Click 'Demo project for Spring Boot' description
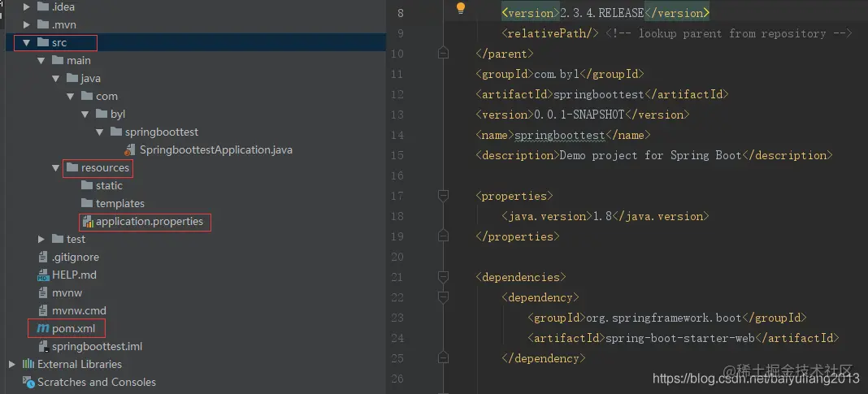This screenshot has height=394, width=868. [x=650, y=155]
